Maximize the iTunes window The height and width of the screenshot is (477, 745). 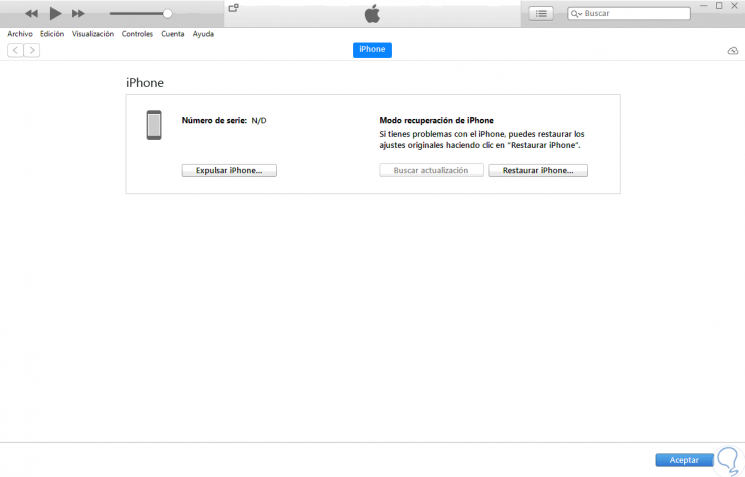click(719, 6)
